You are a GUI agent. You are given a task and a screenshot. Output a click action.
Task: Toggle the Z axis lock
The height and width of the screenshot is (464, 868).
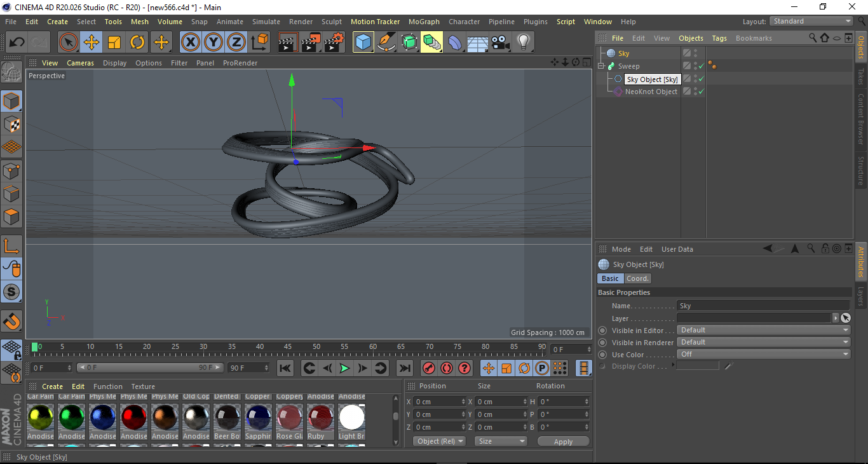click(x=236, y=43)
